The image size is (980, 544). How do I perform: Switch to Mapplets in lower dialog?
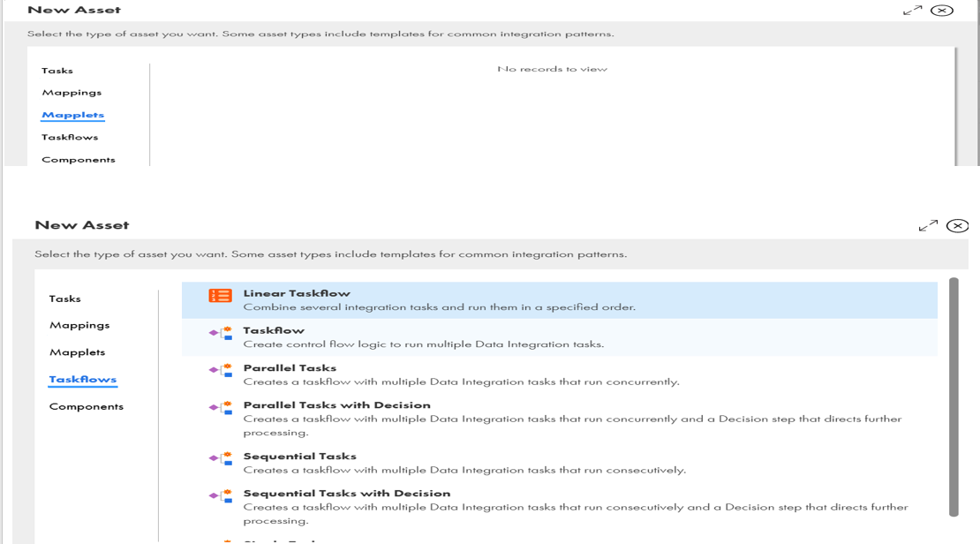[78, 352]
